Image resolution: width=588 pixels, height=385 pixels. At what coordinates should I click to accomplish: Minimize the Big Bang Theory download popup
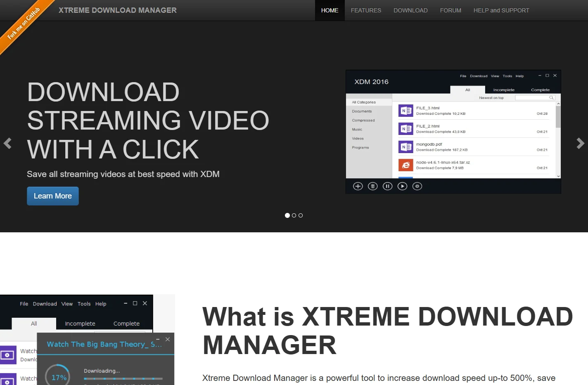tap(158, 340)
